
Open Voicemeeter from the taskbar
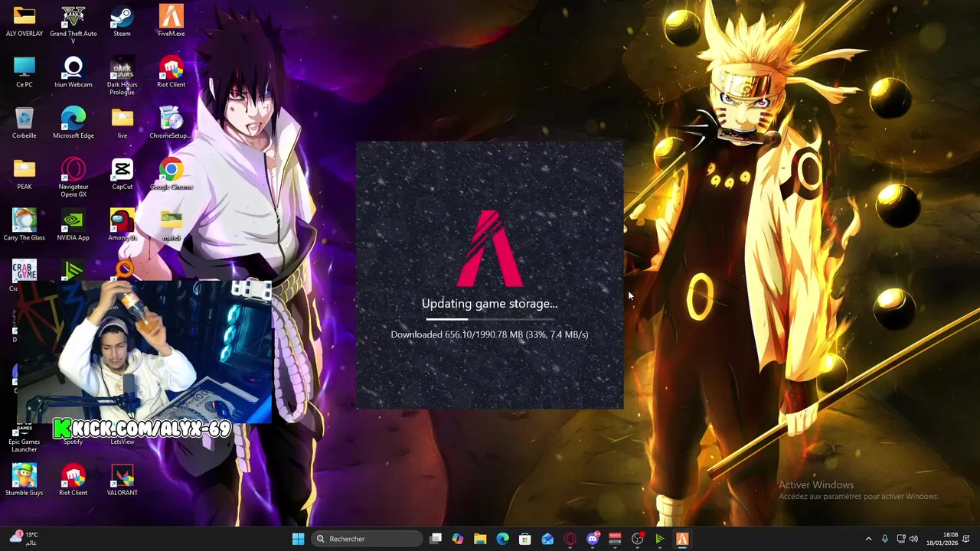tap(615, 539)
